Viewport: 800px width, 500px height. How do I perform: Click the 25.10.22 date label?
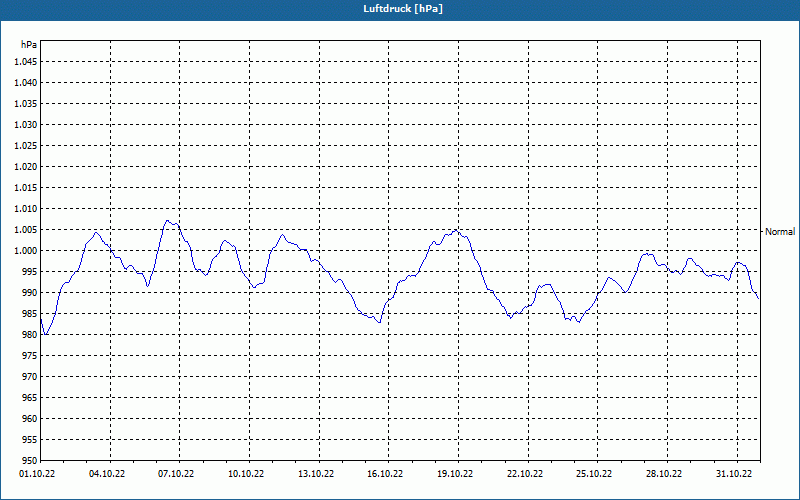point(594,474)
